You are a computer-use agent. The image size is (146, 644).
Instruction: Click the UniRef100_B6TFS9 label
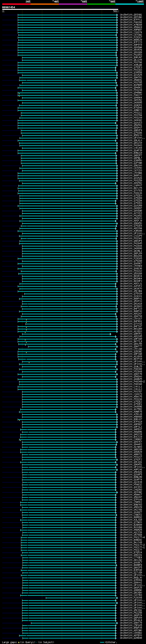pyautogui.click(x=131, y=359)
